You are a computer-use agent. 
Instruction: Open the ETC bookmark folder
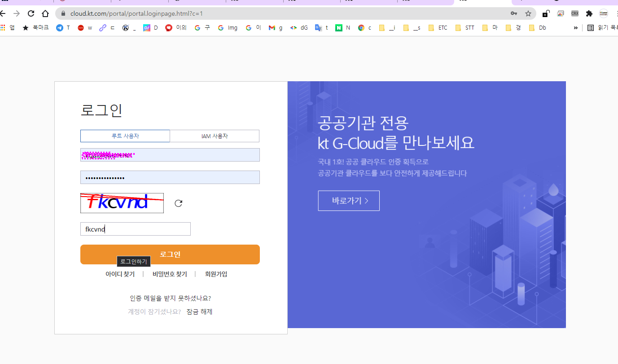pyautogui.click(x=438, y=28)
